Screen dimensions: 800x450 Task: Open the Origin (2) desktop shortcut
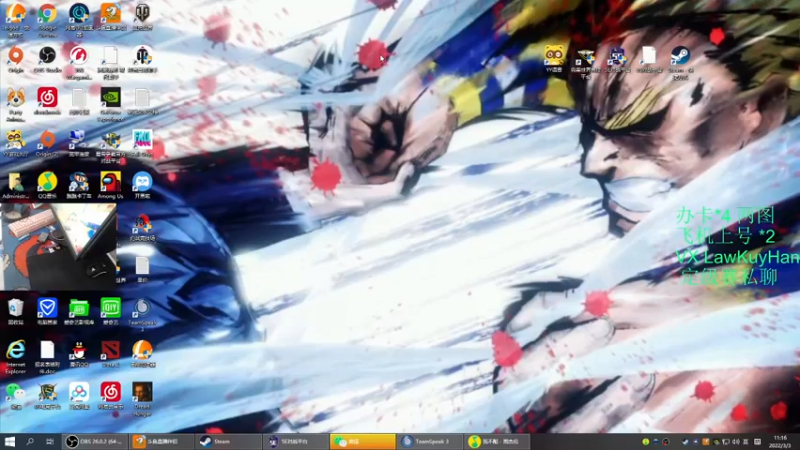pos(47,143)
